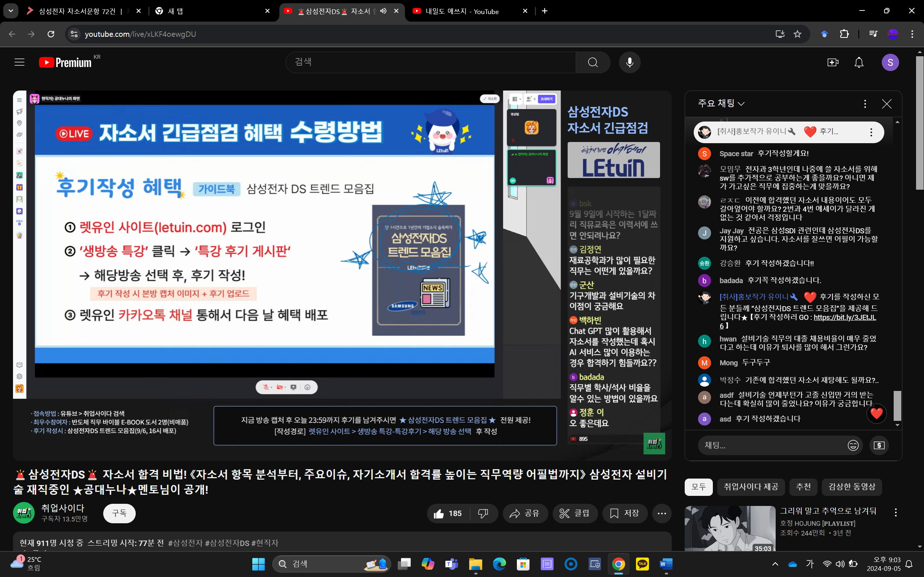Send a heart reaction in chat
Viewport: 924px width, 577px height.
pos(876,413)
